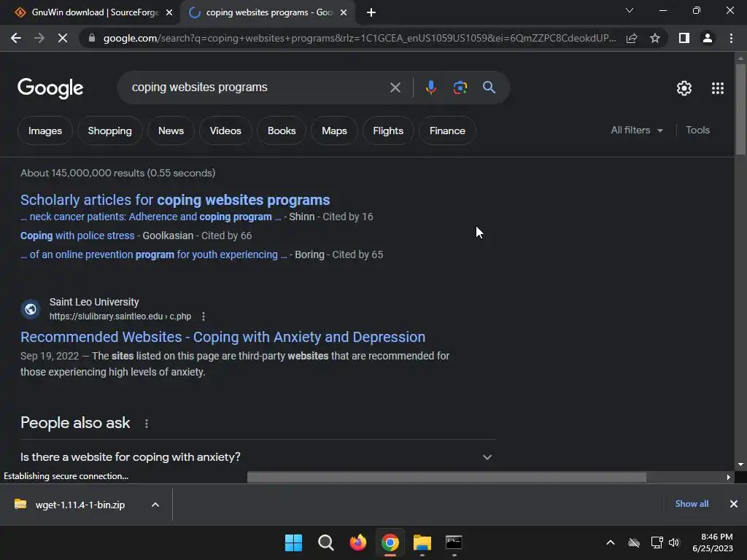
Task: Bookmark this page with the star icon
Action: click(655, 38)
